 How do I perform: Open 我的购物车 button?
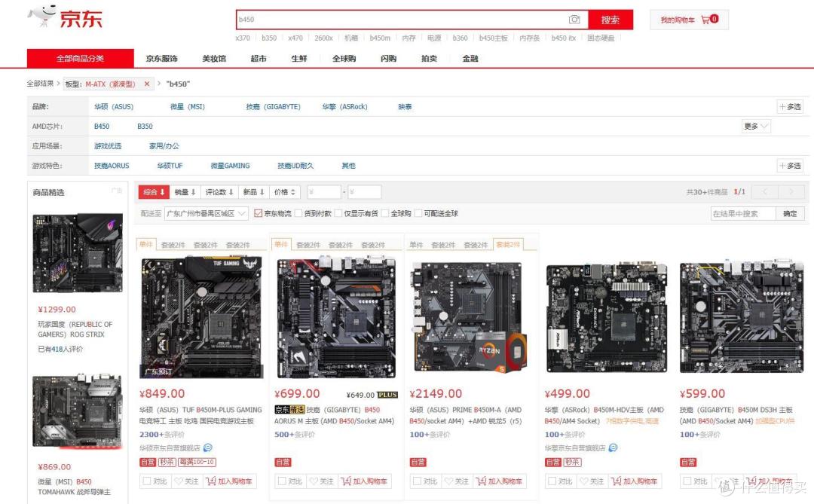689,20
